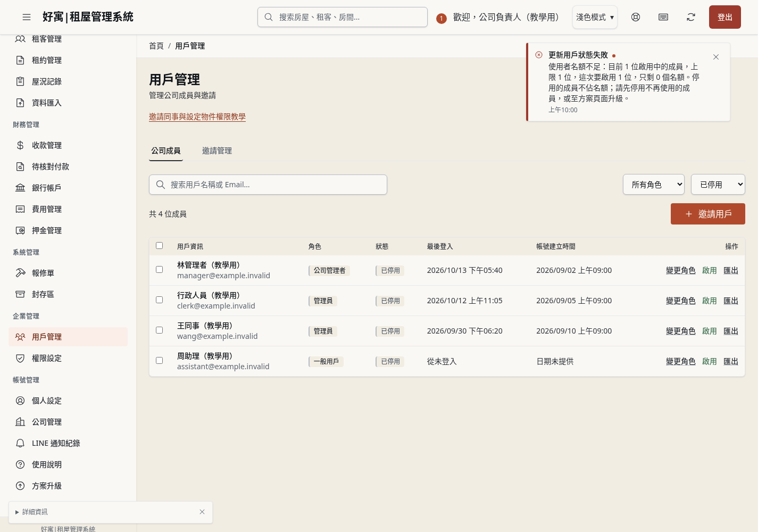Check the box for 林管理者 row
Screen dimensions: 766x532
pos(159,269)
